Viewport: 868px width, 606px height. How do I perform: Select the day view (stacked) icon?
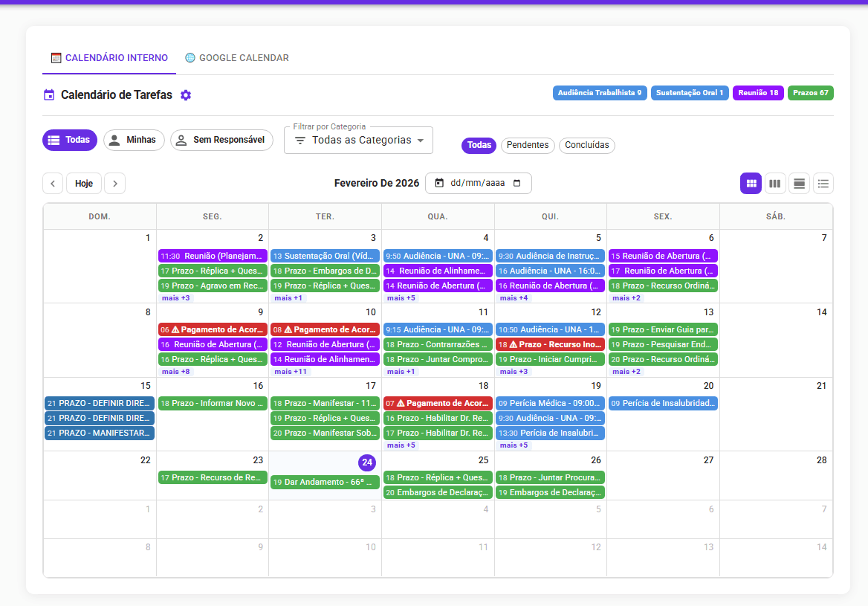coord(799,183)
